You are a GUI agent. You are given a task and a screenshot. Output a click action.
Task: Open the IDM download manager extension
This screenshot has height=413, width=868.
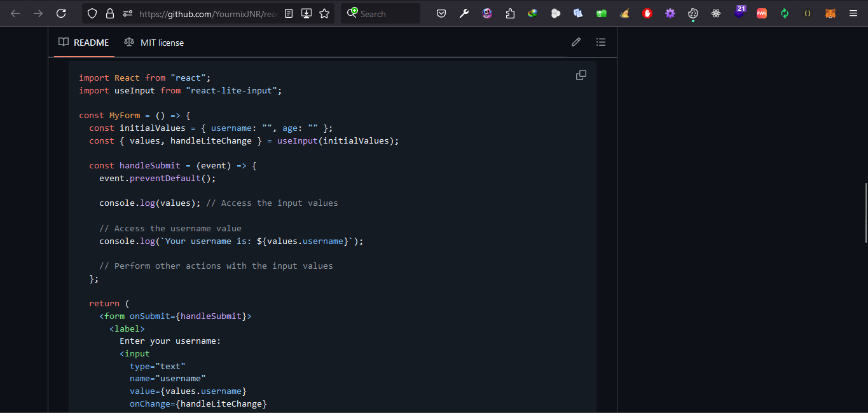[533, 13]
